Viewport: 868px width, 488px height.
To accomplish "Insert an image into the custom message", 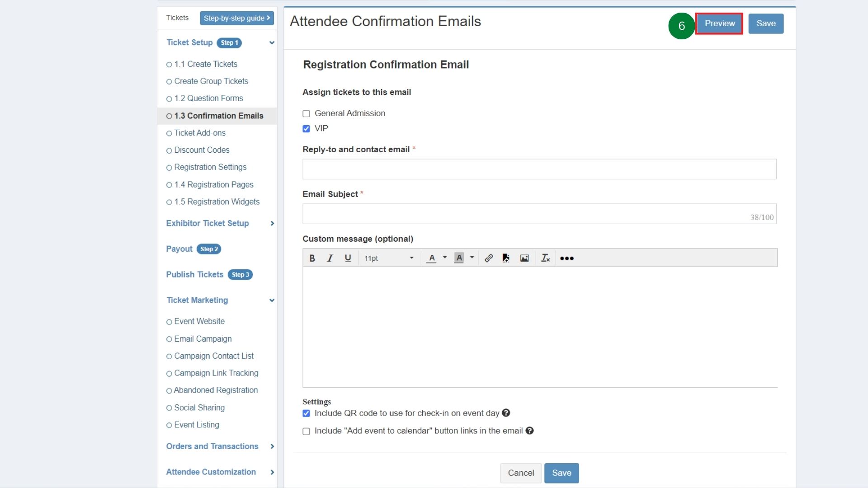I will [524, 258].
